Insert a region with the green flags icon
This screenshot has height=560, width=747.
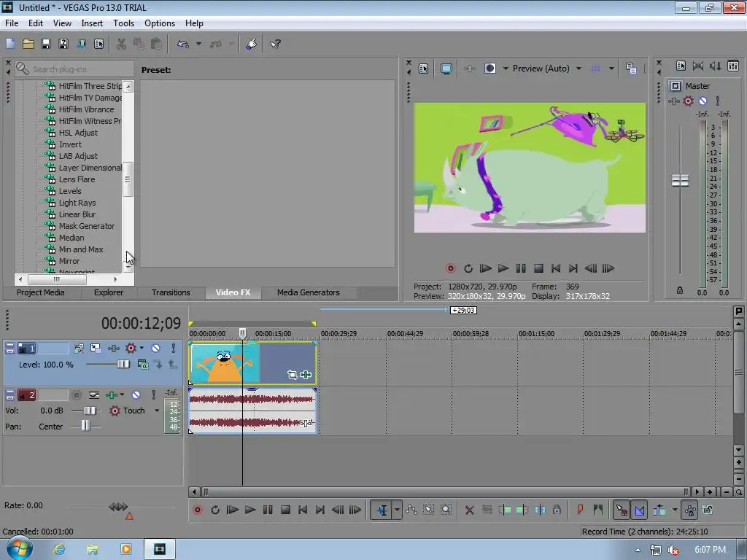(598, 510)
